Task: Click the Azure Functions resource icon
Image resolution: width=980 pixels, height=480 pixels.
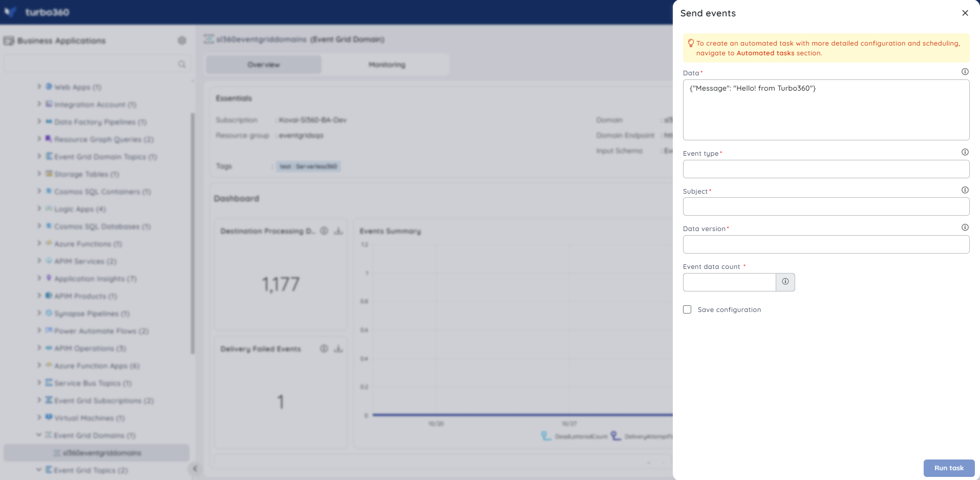Action: pyautogui.click(x=49, y=243)
